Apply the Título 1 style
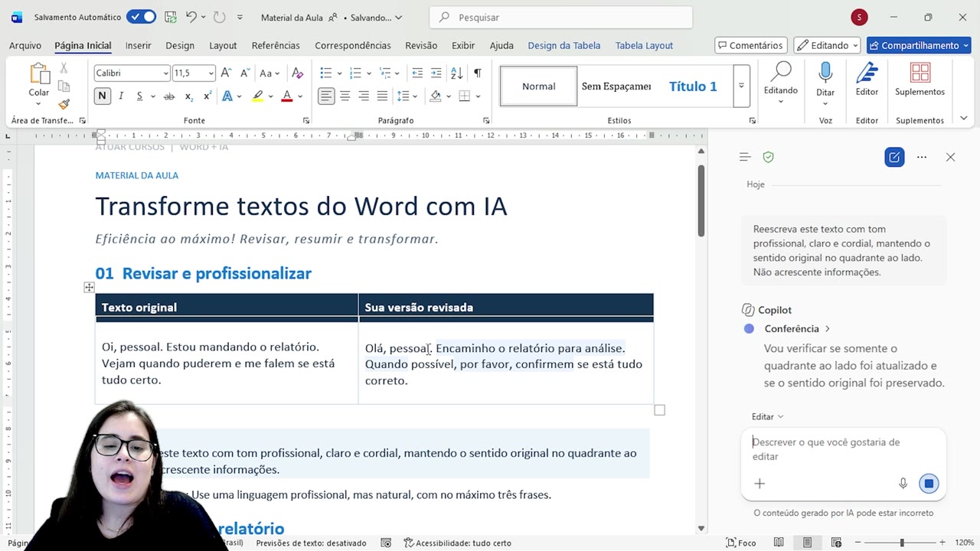This screenshot has height=551, width=980. click(693, 86)
